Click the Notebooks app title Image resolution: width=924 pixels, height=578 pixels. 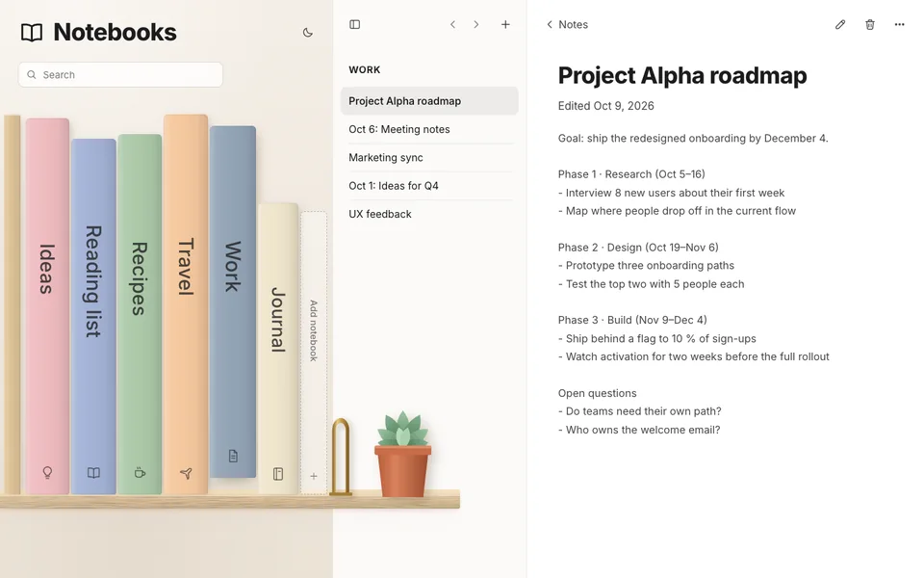coord(115,33)
